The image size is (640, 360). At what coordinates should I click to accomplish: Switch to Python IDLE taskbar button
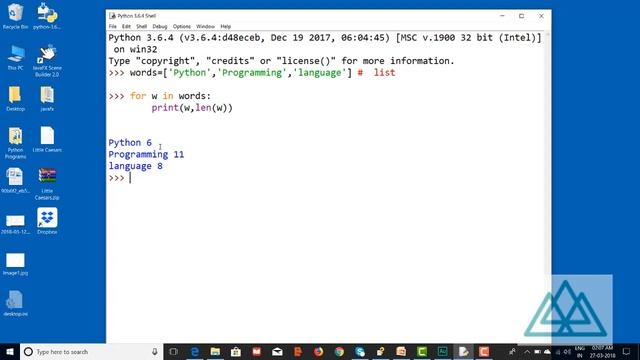[464, 352]
